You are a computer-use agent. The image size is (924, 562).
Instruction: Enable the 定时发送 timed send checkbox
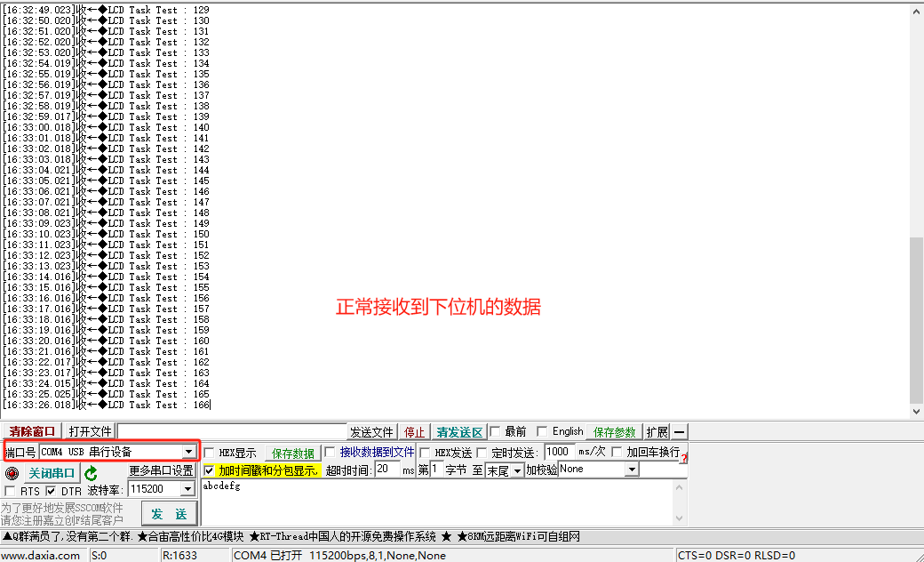coord(482,453)
